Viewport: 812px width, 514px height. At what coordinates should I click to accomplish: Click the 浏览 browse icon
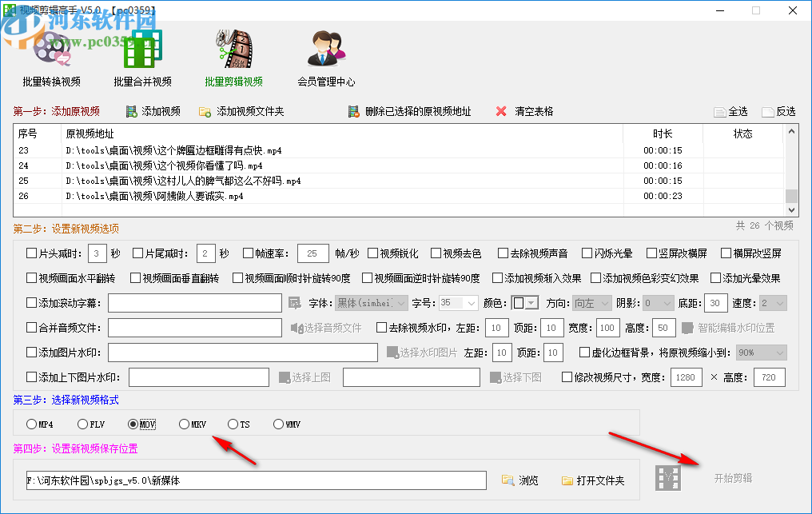[509, 479]
